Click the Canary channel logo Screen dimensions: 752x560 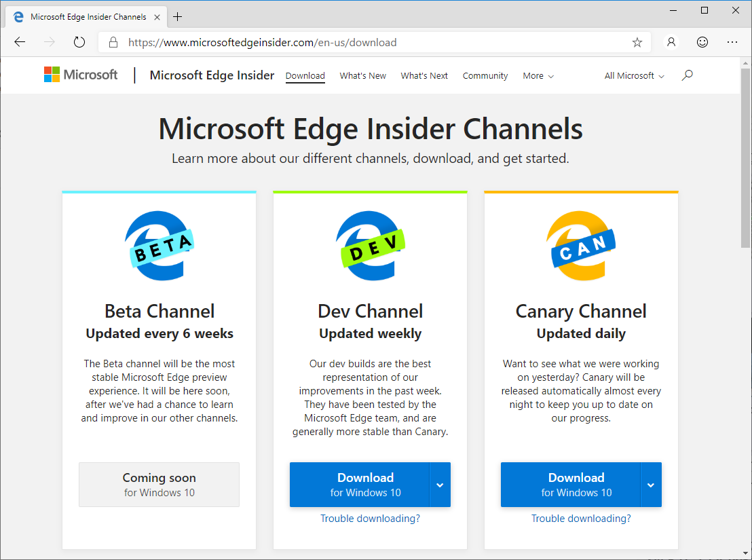coord(581,245)
